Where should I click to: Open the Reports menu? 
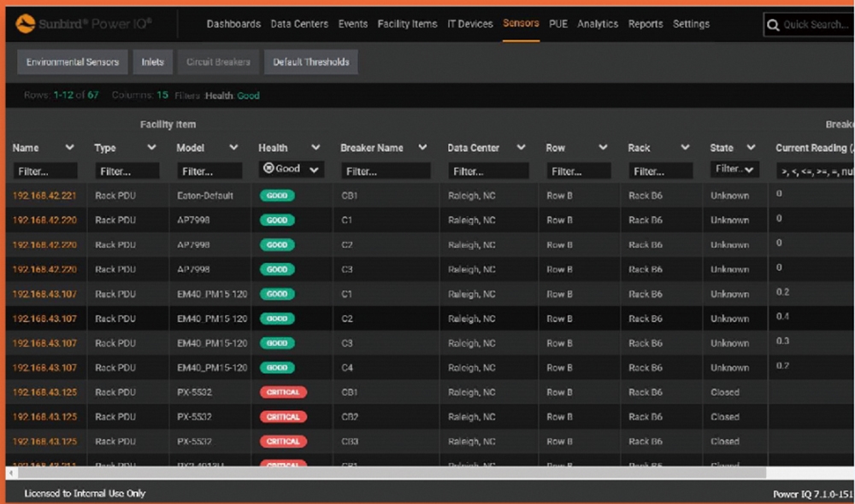tap(646, 24)
